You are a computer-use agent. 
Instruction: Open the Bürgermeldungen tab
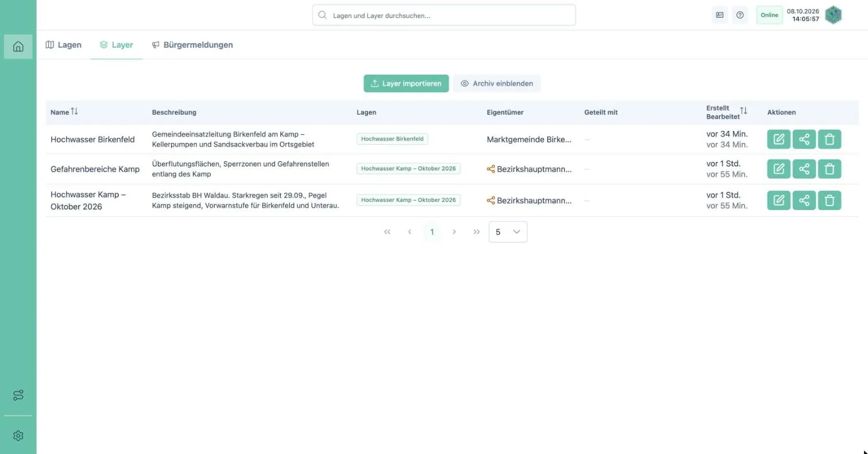point(192,45)
